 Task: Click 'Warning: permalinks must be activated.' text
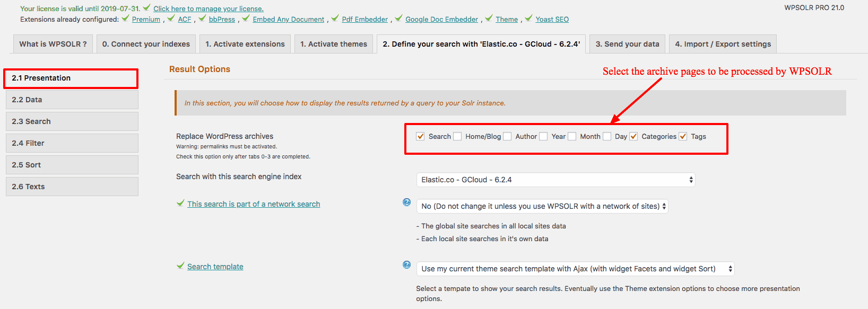pyautogui.click(x=227, y=146)
